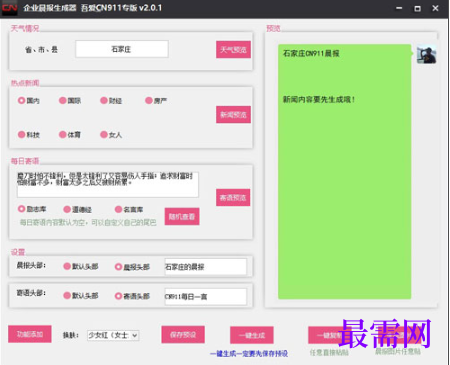The image size is (450, 365).
Task: Click the 随机查看 button
Action: point(182,217)
